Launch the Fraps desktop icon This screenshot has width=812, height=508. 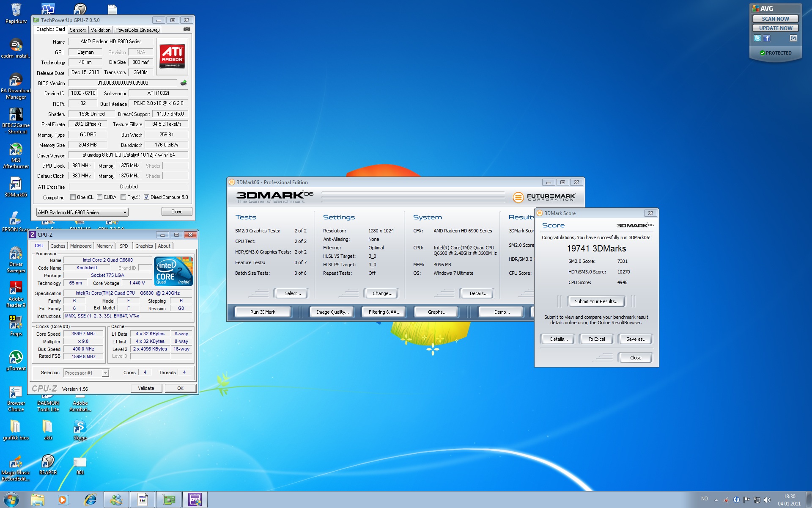pyautogui.click(x=16, y=326)
